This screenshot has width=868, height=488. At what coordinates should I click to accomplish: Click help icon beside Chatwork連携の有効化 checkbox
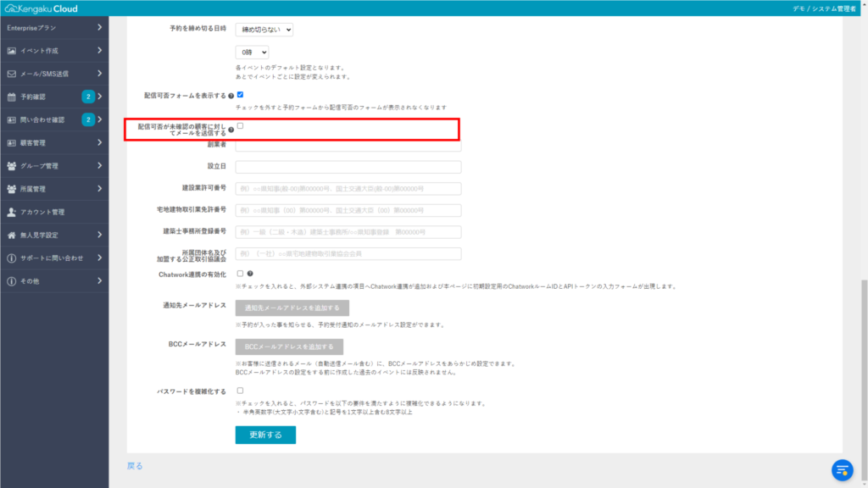pos(250,274)
